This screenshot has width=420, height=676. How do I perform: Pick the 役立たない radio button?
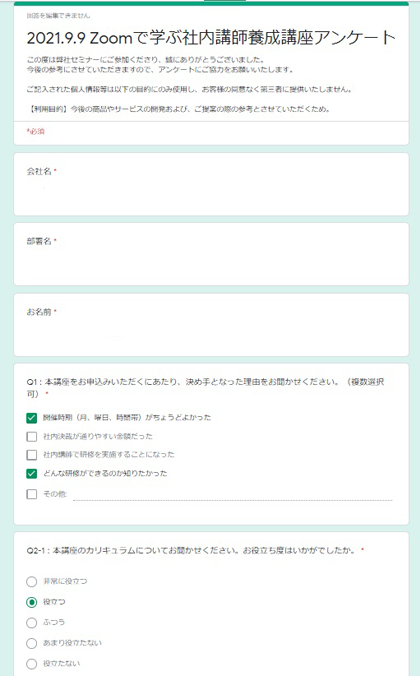click(31, 663)
